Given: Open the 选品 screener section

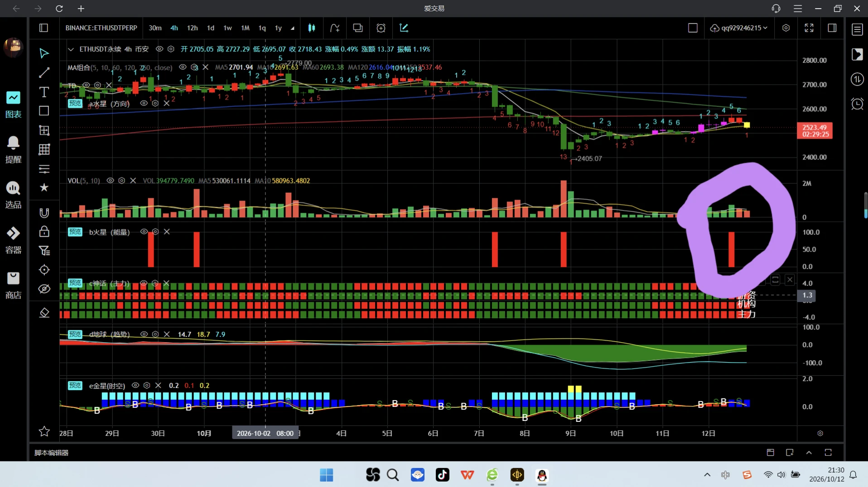Looking at the screenshot, I should point(13,195).
